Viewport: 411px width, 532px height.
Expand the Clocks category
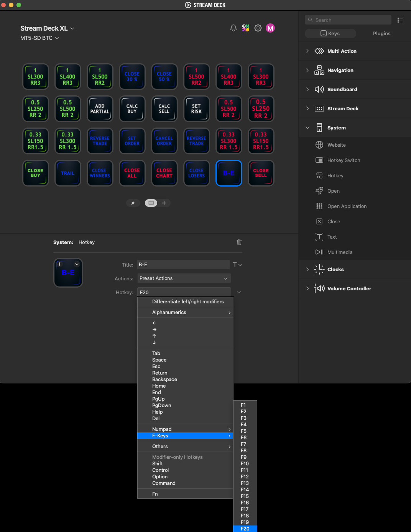pyautogui.click(x=307, y=269)
